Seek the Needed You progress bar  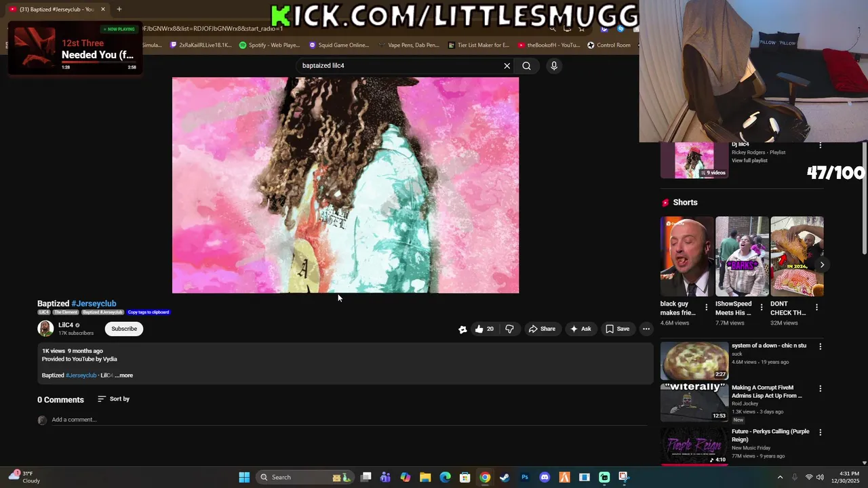(x=98, y=62)
